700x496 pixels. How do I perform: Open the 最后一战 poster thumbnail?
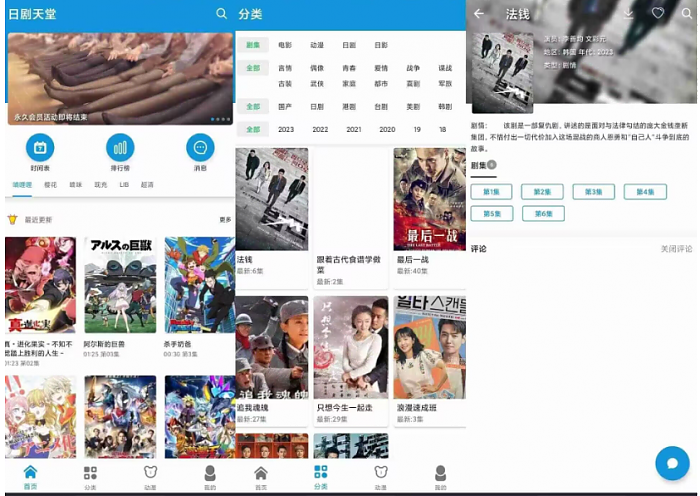[x=429, y=199]
